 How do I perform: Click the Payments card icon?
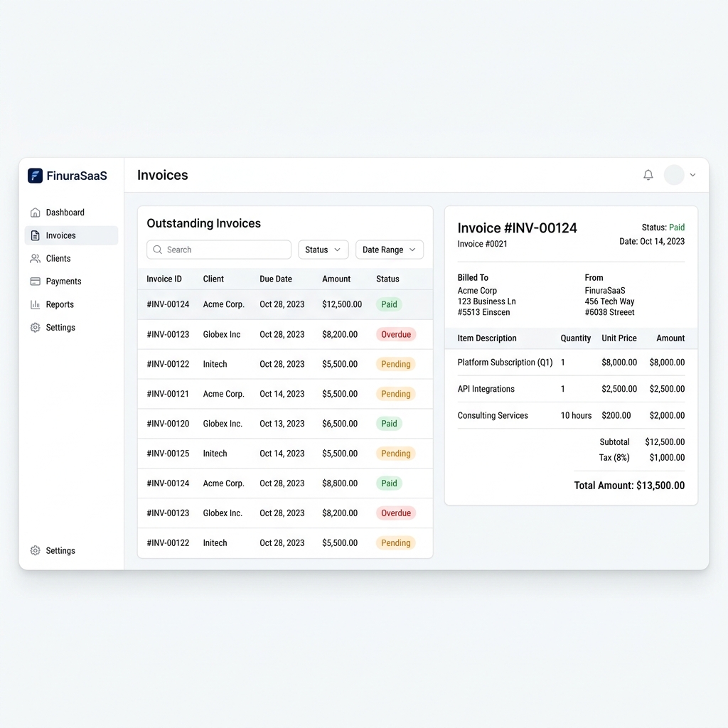click(36, 282)
